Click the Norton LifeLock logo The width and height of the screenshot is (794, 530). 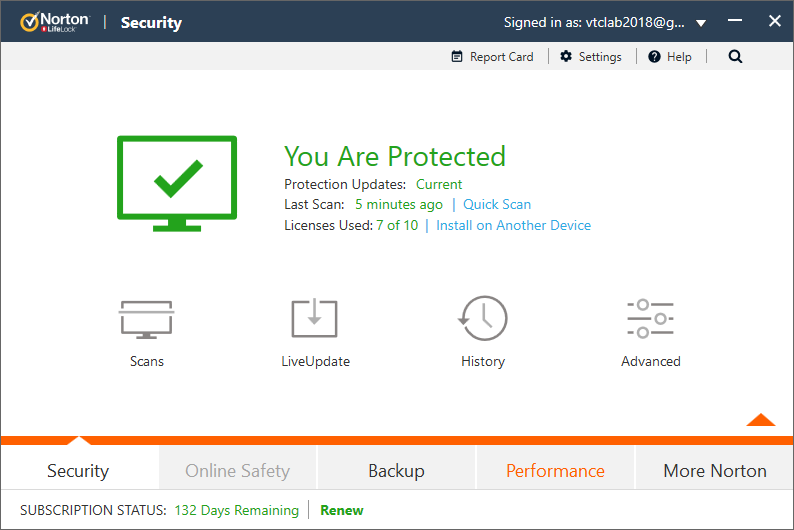point(55,22)
